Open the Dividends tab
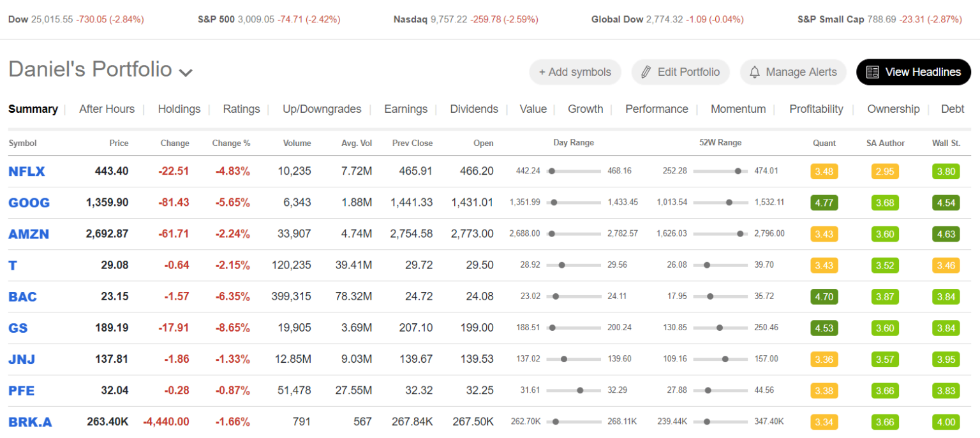 473,109
